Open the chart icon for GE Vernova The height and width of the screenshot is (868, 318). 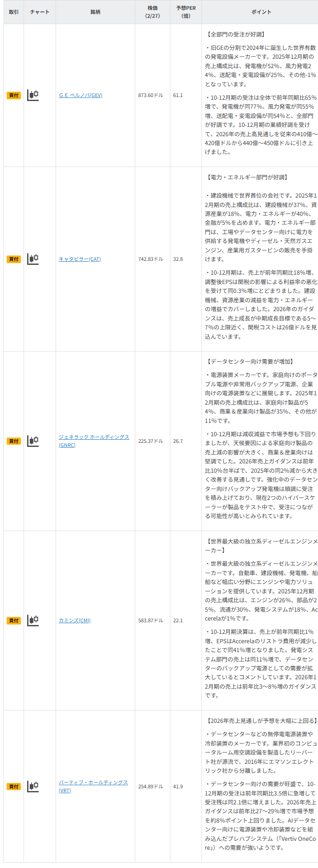point(33,95)
